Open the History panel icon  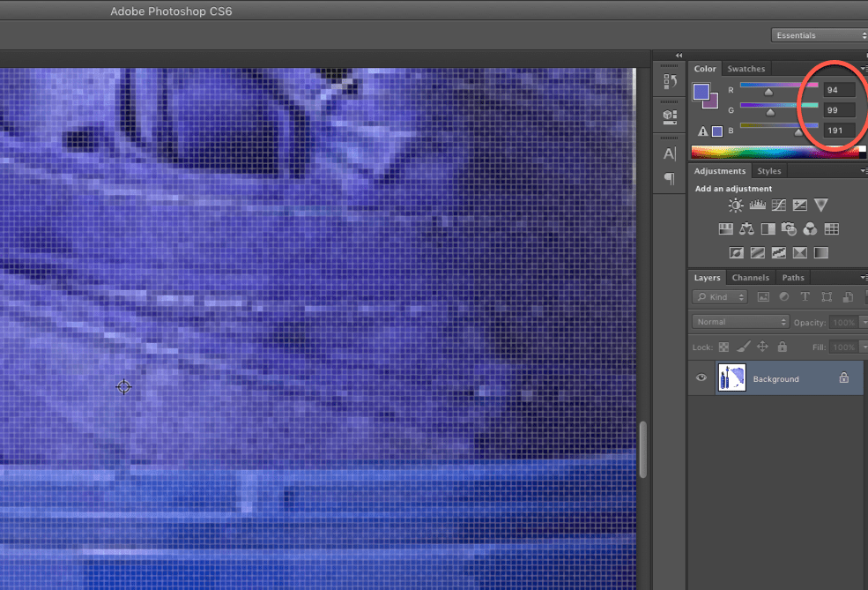click(669, 82)
